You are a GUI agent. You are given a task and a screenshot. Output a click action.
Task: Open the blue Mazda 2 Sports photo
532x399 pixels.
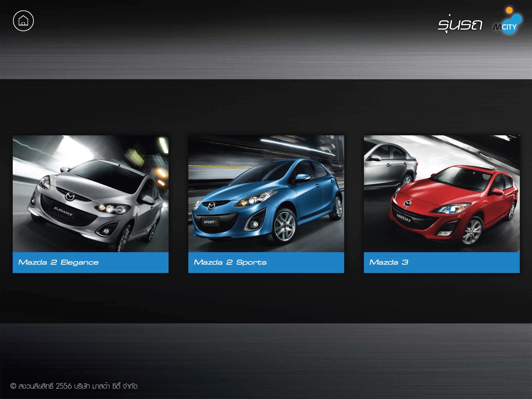[266, 194]
